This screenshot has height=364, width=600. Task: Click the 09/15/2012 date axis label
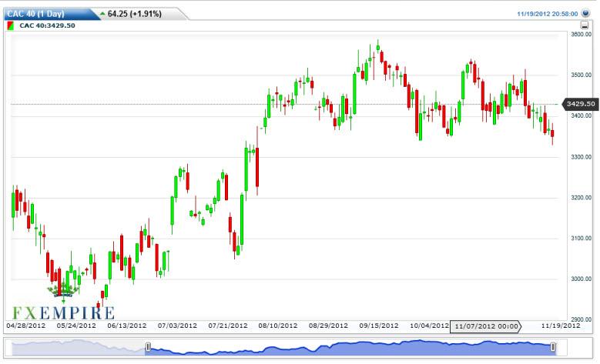tap(379, 326)
